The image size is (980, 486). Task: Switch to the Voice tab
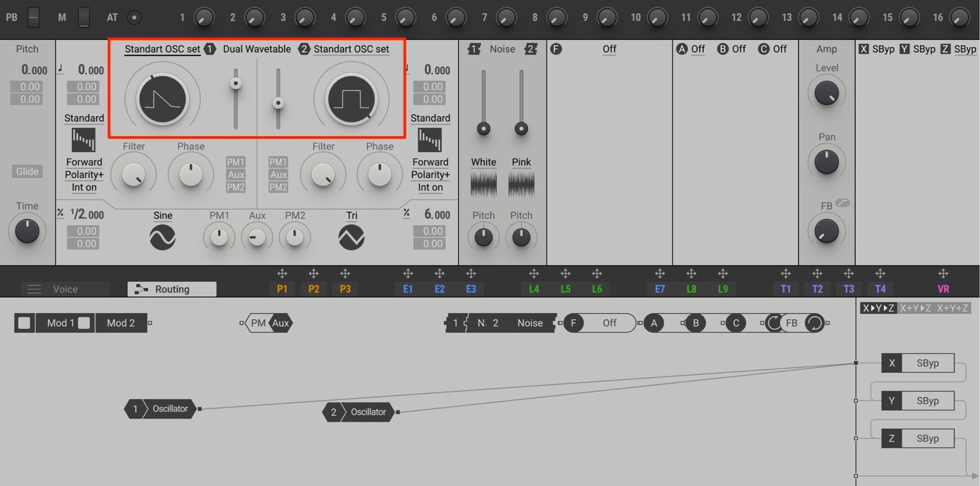[65, 289]
